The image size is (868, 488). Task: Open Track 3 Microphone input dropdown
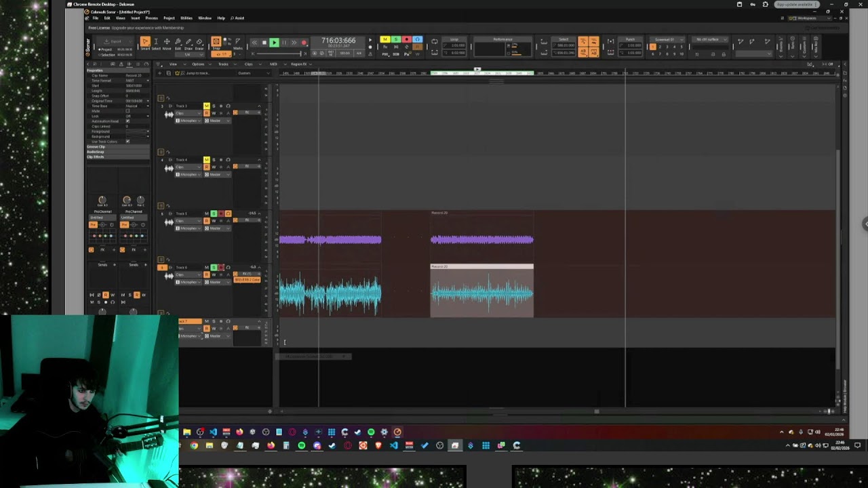(189, 121)
